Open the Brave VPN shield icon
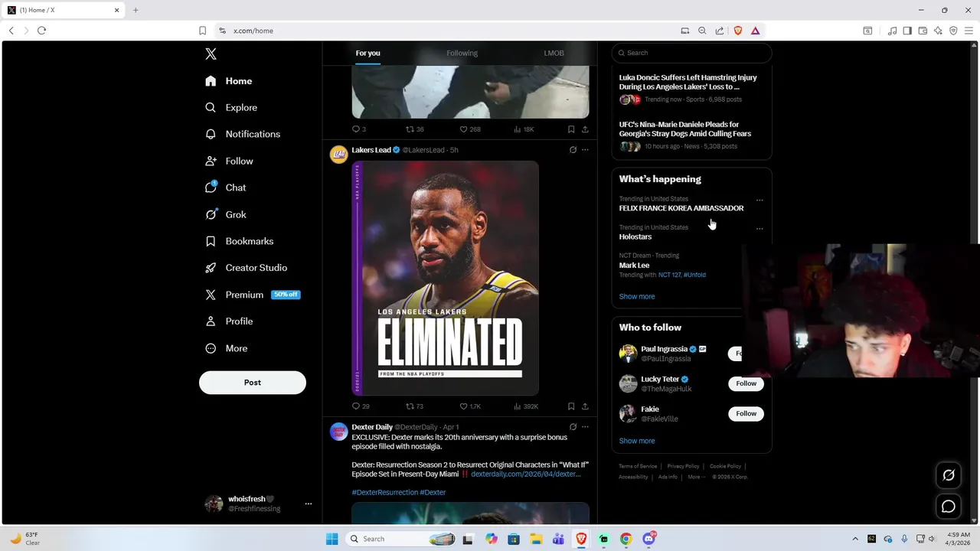This screenshot has height=551, width=980. tap(953, 31)
